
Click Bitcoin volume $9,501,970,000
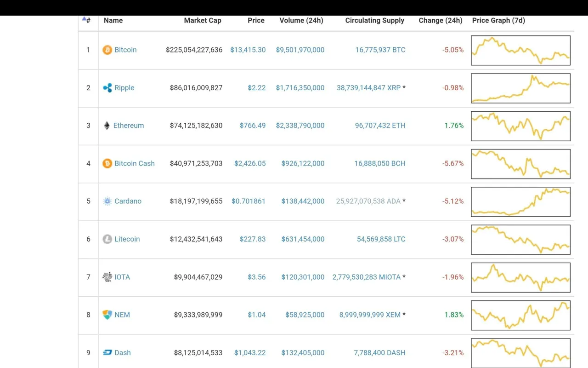(x=300, y=50)
